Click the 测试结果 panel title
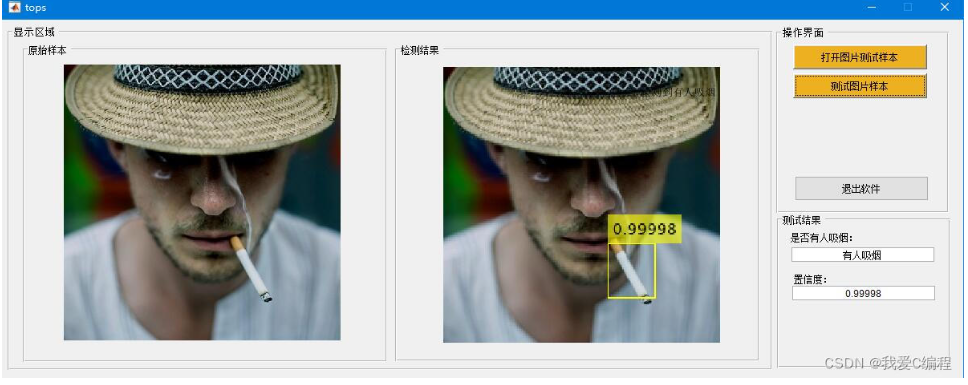Image resolution: width=968 pixels, height=385 pixels. [x=801, y=220]
